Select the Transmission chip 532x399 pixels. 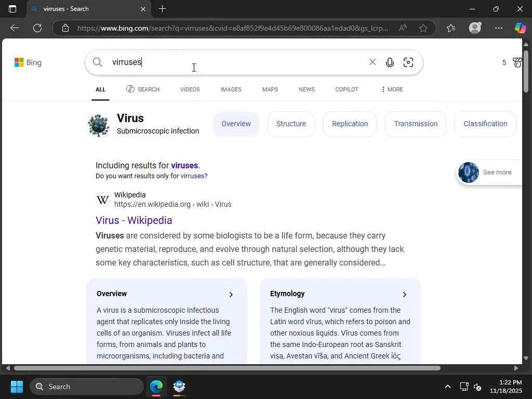pos(416,124)
